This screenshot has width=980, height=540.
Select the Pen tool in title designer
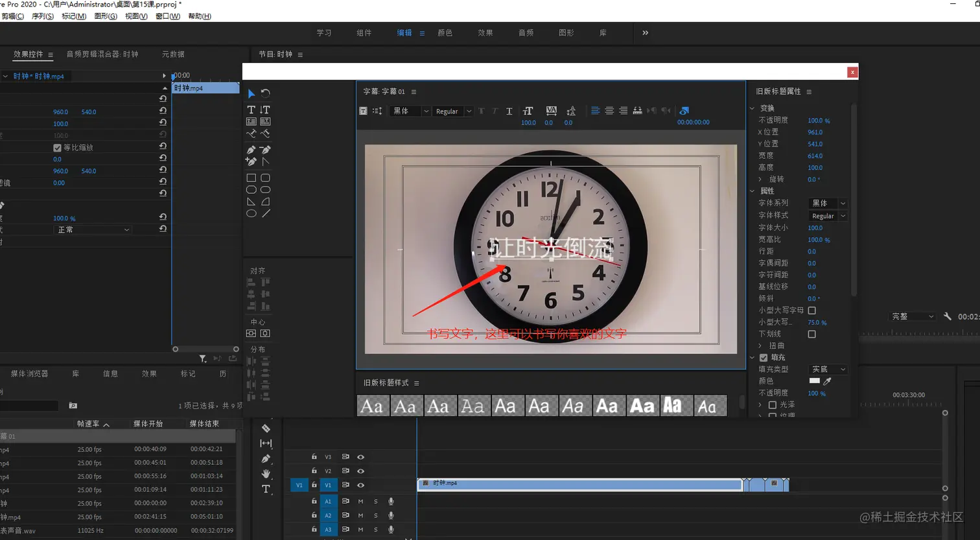point(251,150)
